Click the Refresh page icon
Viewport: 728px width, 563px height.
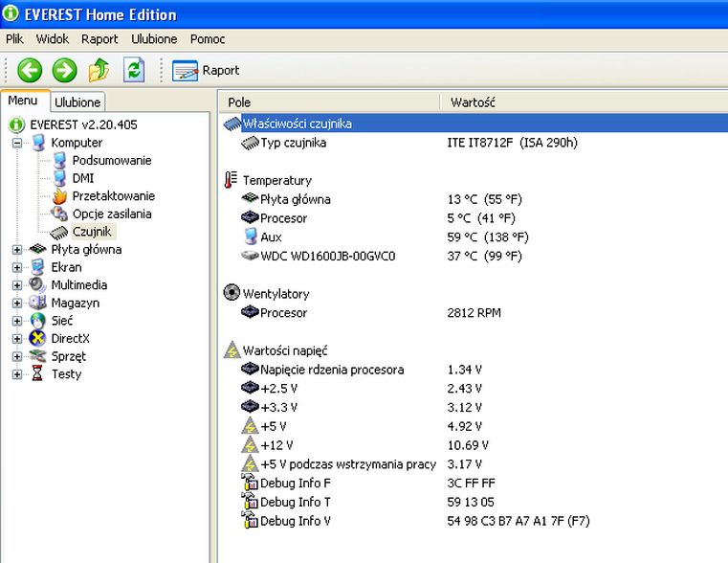[134, 70]
